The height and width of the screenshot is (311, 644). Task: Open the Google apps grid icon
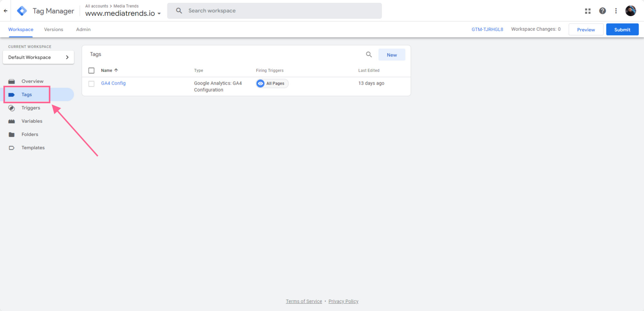point(588,11)
